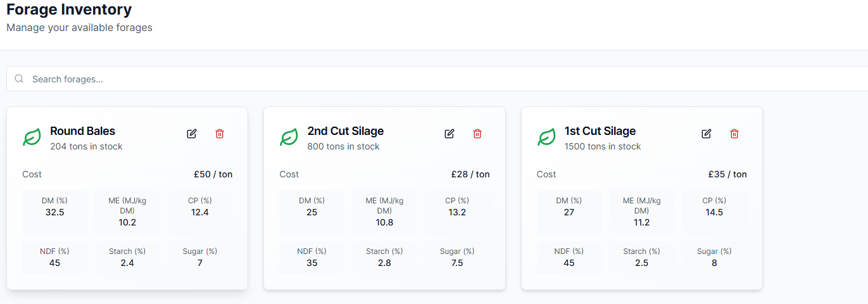Click the 2nd Cut Silage leaf icon
This screenshot has width=868, height=304.
[x=289, y=137]
